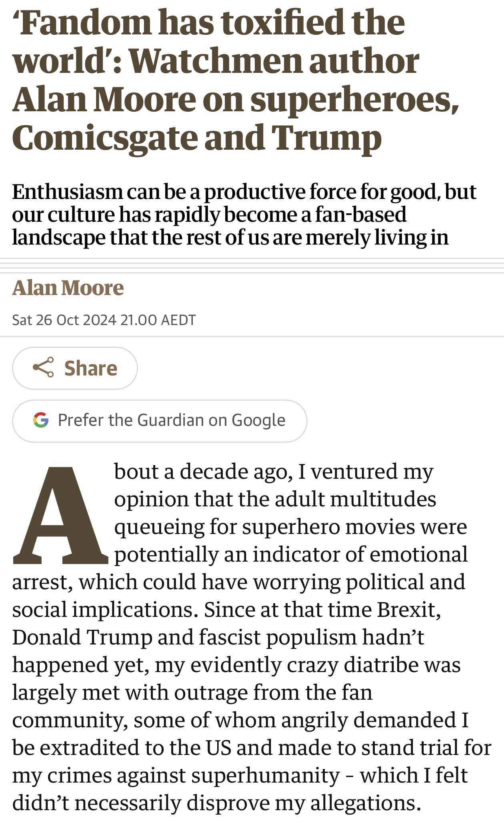The width and height of the screenshot is (504, 823).
Task: Select "Watchmen author" in the headline
Action: [x=274, y=61]
